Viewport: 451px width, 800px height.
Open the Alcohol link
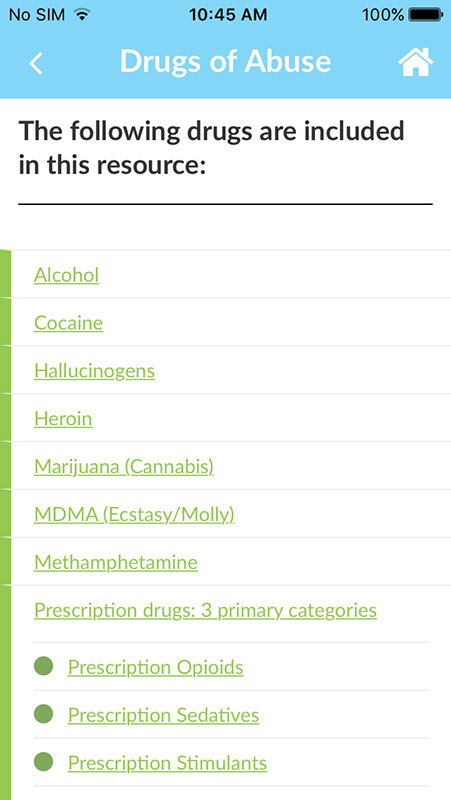[66, 275]
